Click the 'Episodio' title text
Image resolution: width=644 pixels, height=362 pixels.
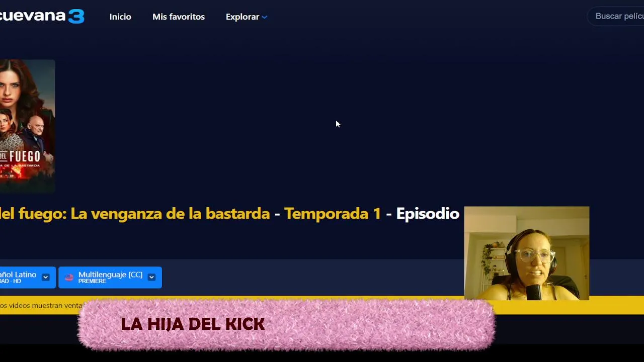[428, 214]
